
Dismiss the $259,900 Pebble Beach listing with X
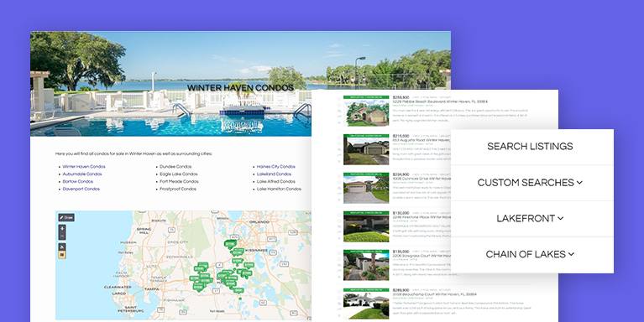[x=339, y=122]
